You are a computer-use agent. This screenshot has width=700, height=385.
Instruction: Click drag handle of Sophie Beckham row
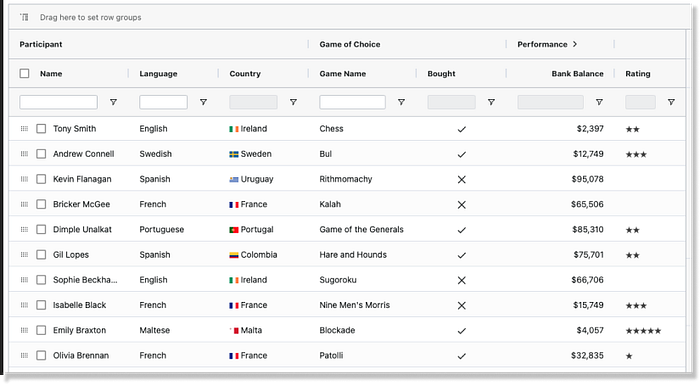click(24, 280)
